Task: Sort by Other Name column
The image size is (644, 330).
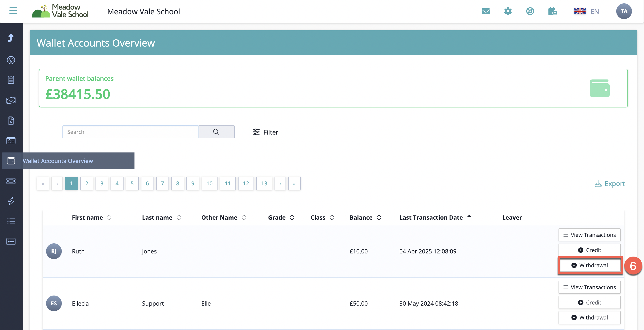Action: pyautogui.click(x=243, y=218)
